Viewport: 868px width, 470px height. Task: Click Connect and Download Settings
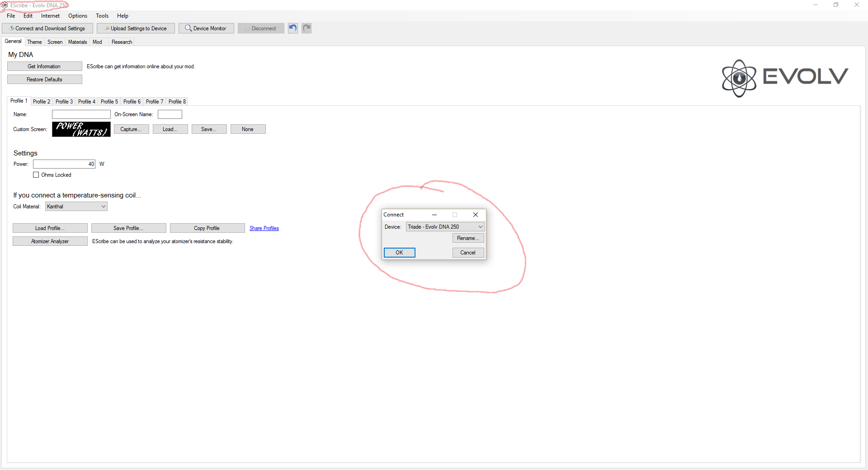point(47,28)
